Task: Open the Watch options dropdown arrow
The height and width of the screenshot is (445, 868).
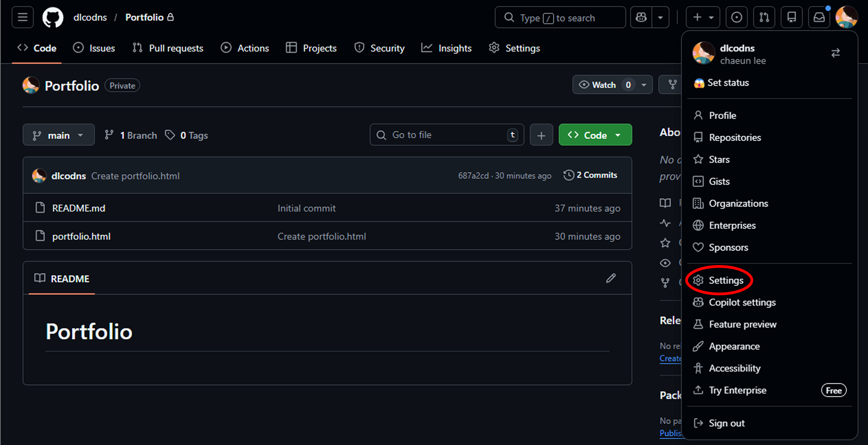Action: (644, 85)
